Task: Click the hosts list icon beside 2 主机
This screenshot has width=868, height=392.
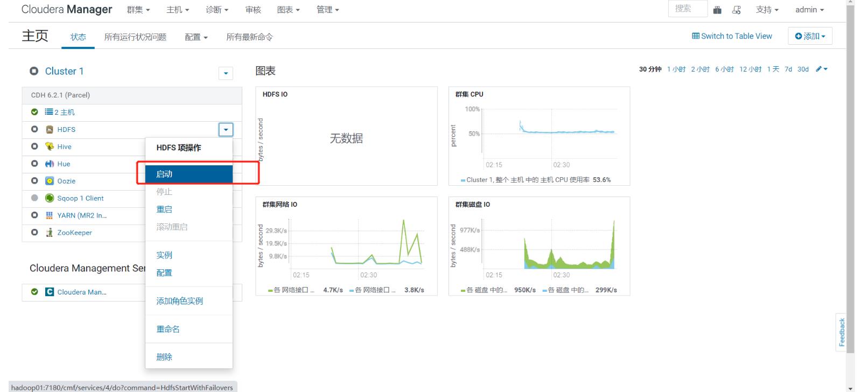Action: [x=49, y=112]
